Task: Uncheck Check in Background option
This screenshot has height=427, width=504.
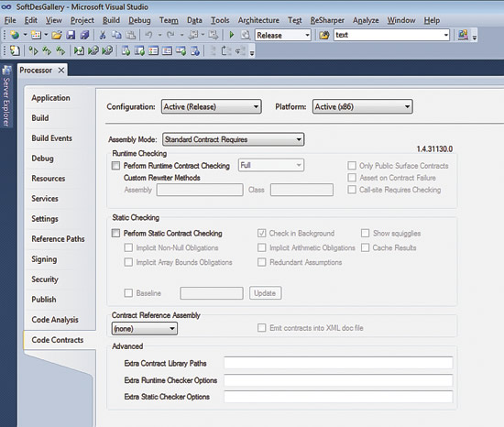Action: click(262, 233)
